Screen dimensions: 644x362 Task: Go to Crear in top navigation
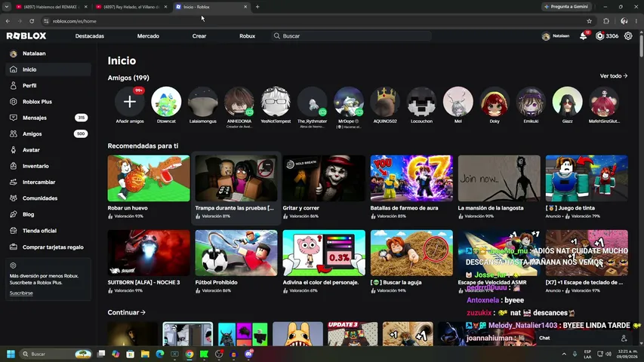[199, 36]
